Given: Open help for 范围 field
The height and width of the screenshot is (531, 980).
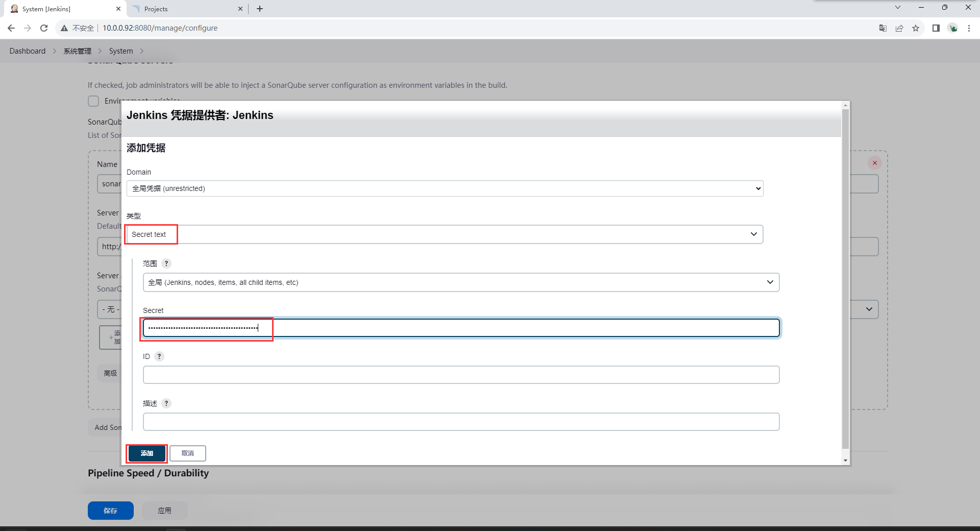Looking at the screenshot, I should coord(166,263).
